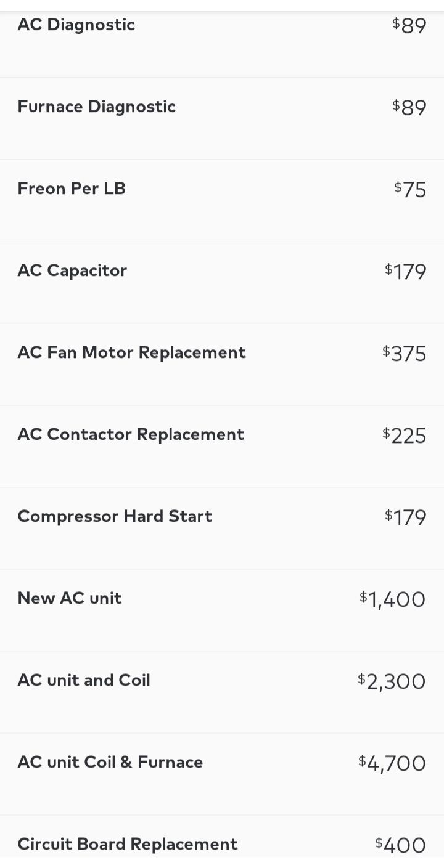Screen dimensions: 444x868
Task: Tap the $400 circuit board price
Action: pos(400,845)
